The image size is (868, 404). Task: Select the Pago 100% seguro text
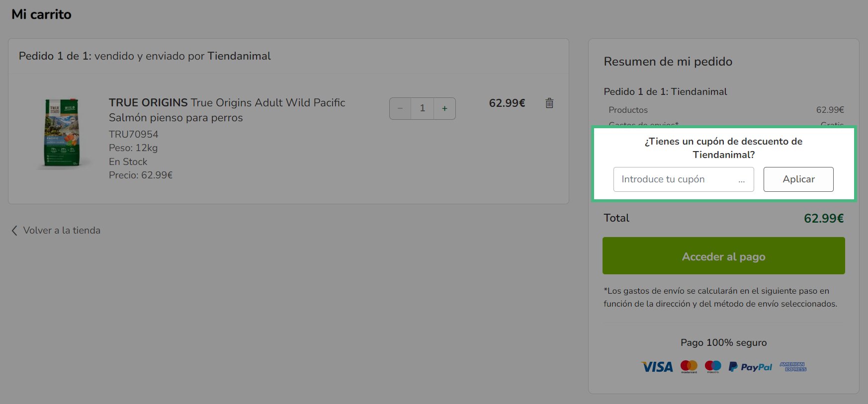[x=723, y=342]
